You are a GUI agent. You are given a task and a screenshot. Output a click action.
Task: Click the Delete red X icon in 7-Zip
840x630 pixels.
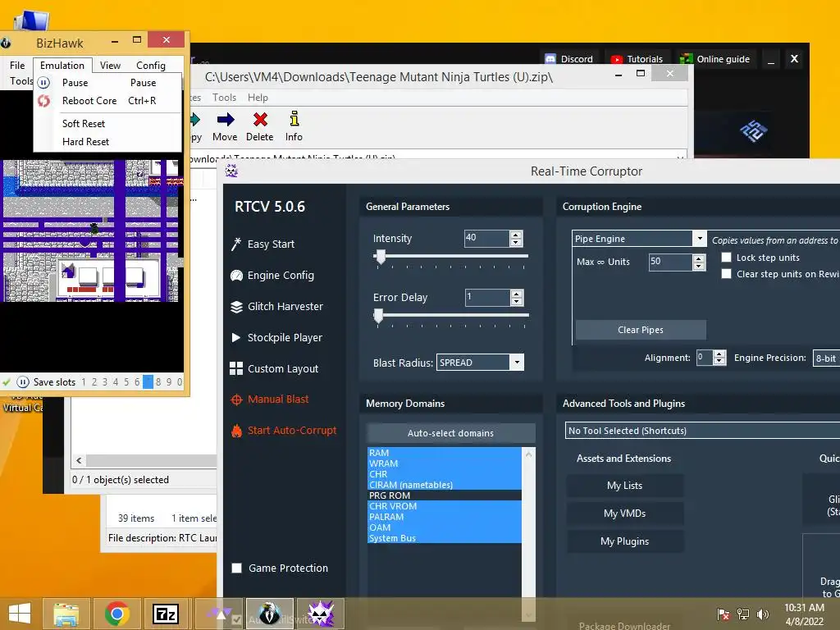point(260,120)
